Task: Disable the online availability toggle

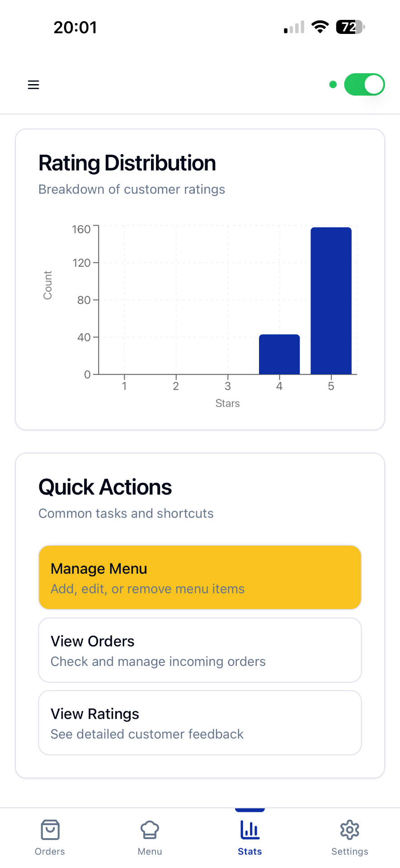Action: click(364, 84)
